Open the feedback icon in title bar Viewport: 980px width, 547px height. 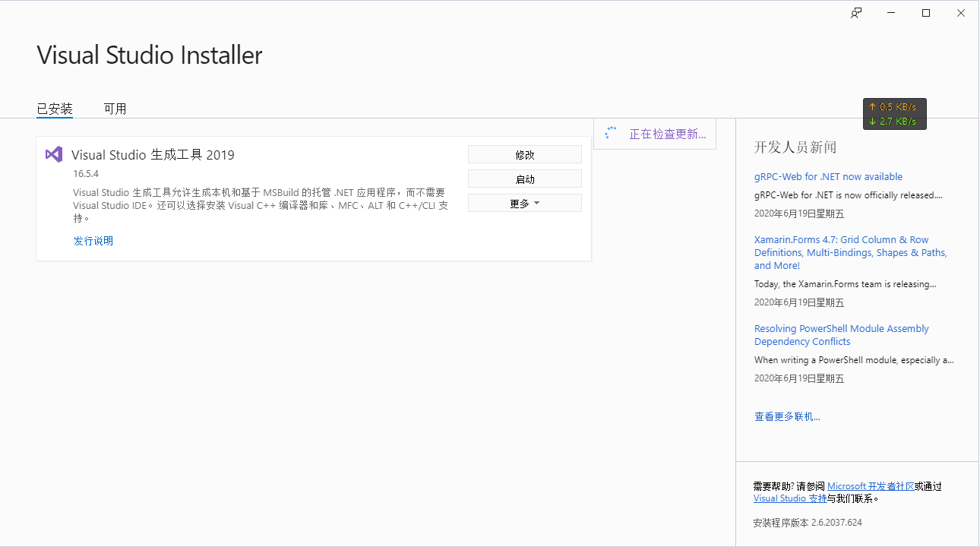coord(856,13)
